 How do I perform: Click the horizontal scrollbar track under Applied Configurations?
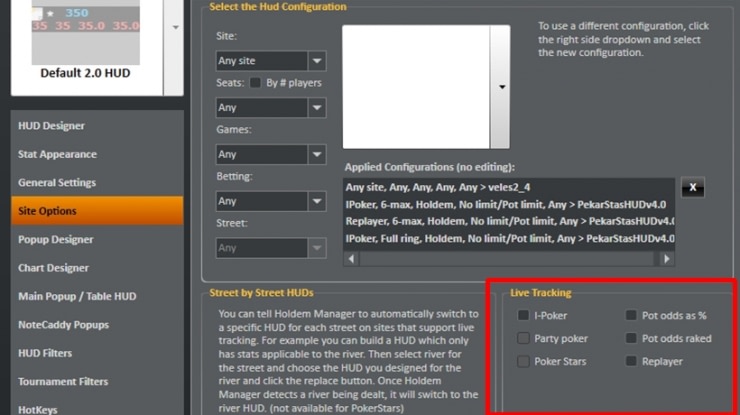(507, 259)
